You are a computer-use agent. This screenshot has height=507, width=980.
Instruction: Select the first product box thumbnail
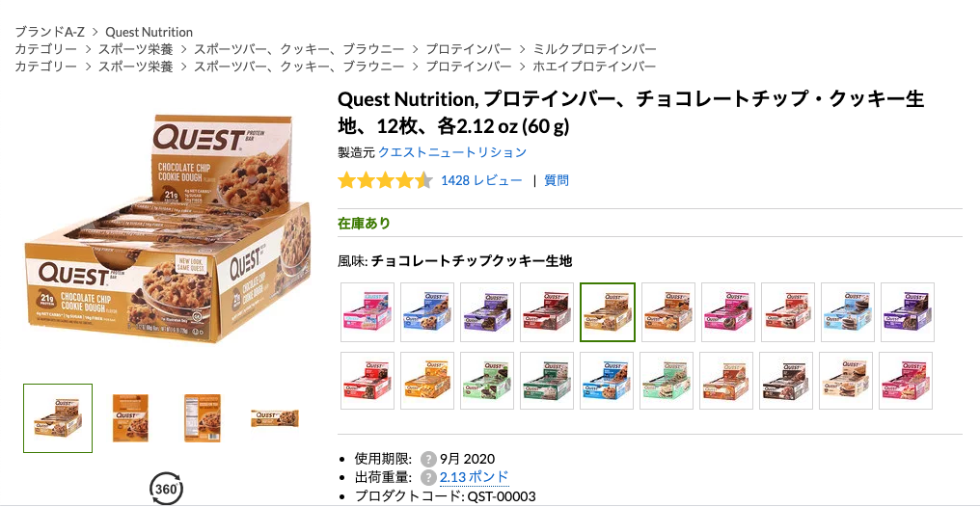[x=58, y=418]
